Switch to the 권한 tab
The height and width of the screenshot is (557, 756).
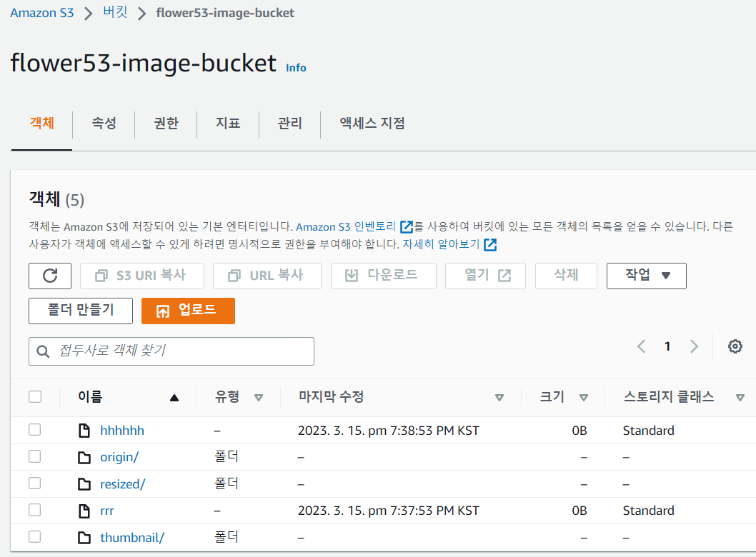tap(166, 124)
